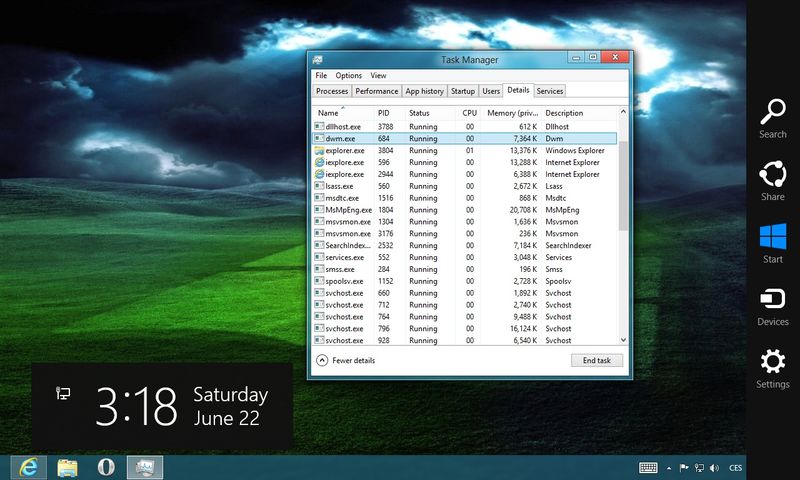Select the Details tab
Viewport: 800px width, 480px height.
pyautogui.click(x=518, y=90)
